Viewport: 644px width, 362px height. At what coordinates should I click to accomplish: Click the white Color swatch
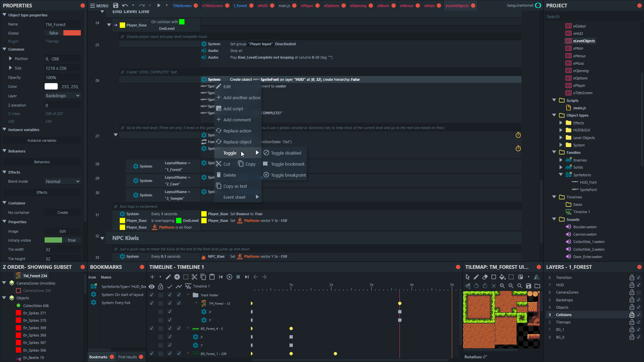click(x=51, y=86)
